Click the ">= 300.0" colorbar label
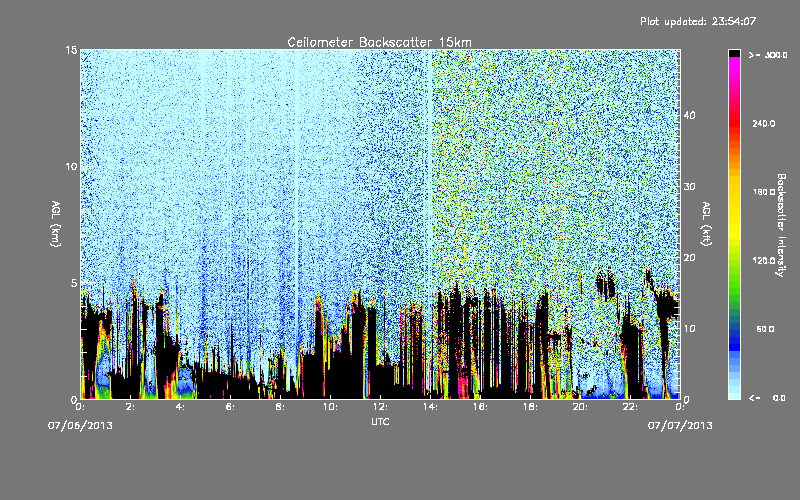This screenshot has height=500, width=800. click(768, 55)
